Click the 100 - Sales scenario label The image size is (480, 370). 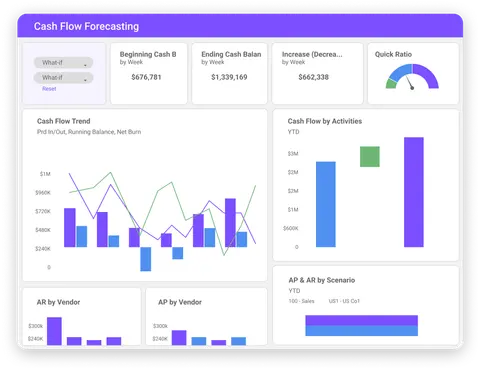(301, 301)
